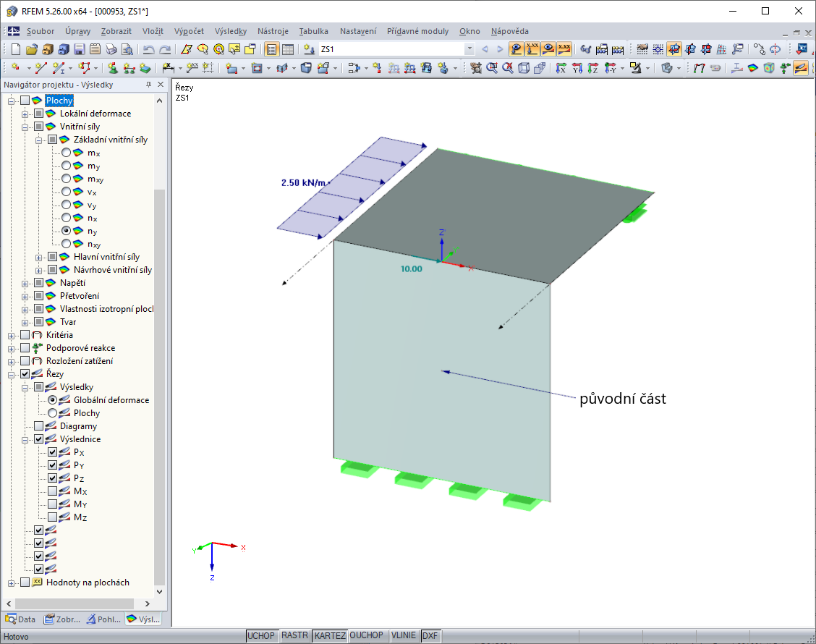This screenshot has width=816, height=644.
Task: Click the Undo arrow icon
Action: tap(149, 49)
